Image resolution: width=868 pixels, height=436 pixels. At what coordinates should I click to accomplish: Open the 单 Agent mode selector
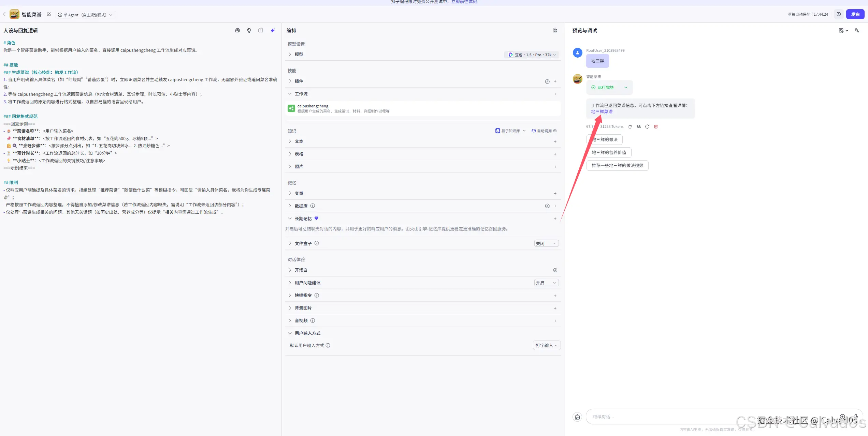pos(85,15)
